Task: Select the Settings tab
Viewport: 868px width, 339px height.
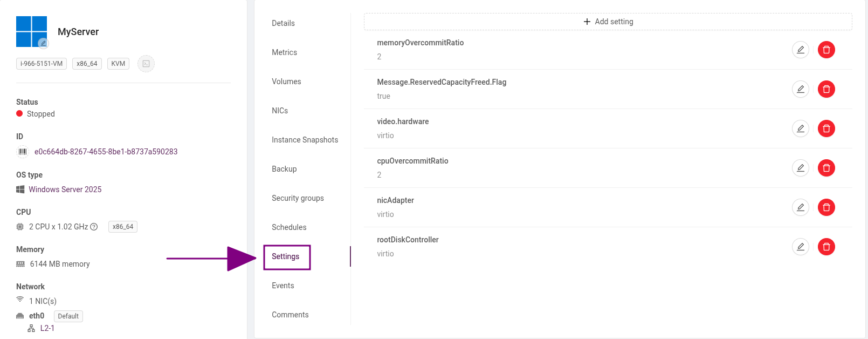Action: point(285,256)
